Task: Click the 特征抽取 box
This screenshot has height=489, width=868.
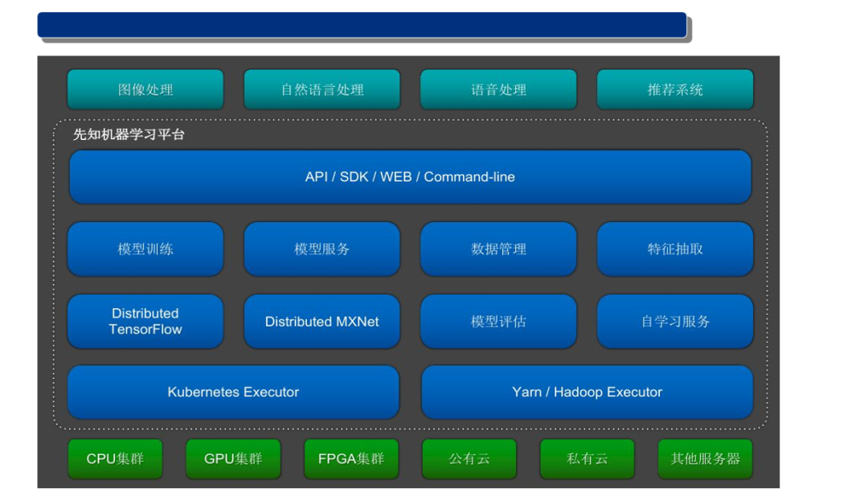Action: pyautogui.click(x=675, y=249)
